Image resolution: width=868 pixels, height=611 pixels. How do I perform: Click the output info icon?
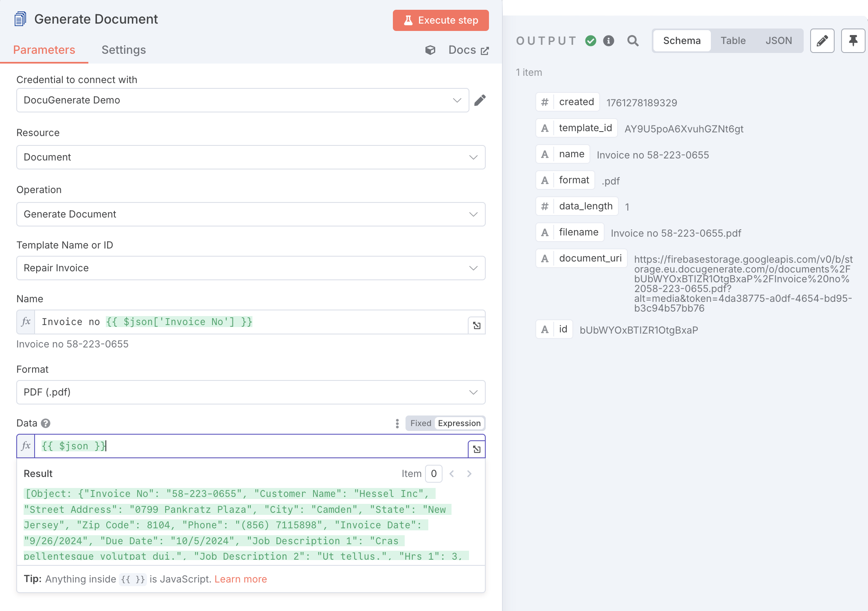[x=609, y=41]
